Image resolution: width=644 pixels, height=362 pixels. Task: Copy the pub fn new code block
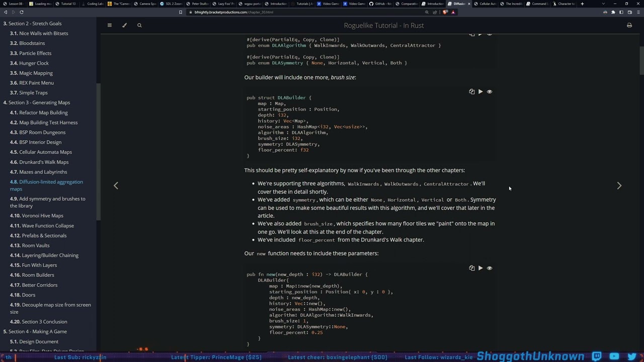471,268
